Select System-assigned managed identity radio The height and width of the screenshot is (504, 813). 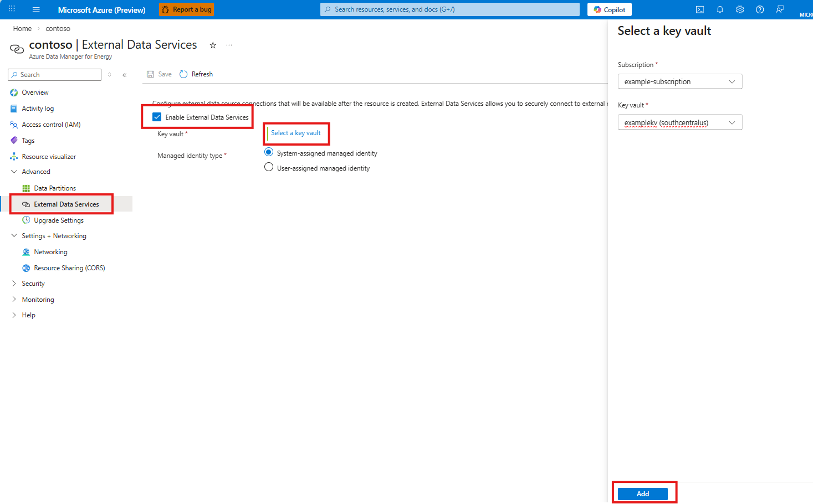click(269, 152)
